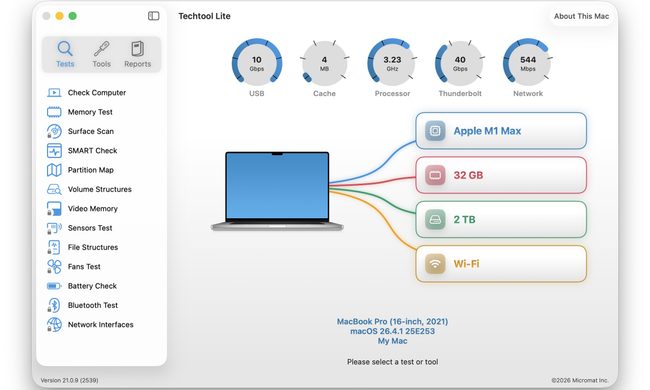
Task: Click MacBook Pro (16-inch, 2021) text
Action: (392, 321)
